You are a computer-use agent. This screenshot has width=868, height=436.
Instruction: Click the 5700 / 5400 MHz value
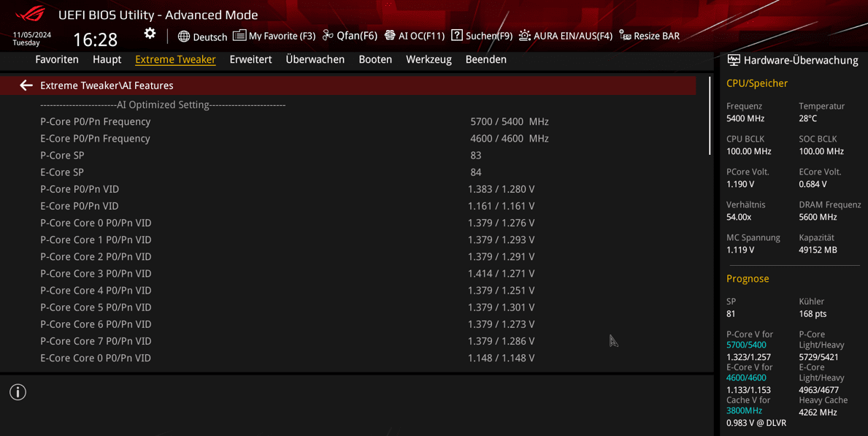(510, 121)
